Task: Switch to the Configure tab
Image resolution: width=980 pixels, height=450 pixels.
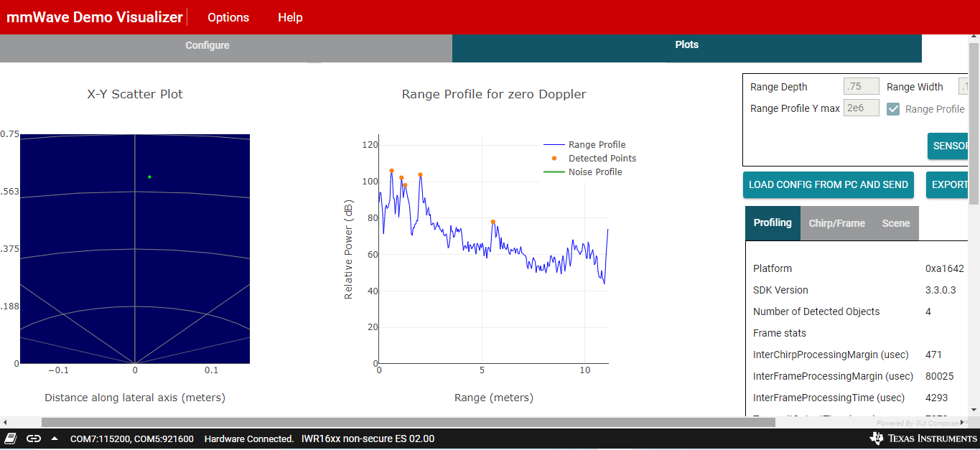Action: coord(207,45)
